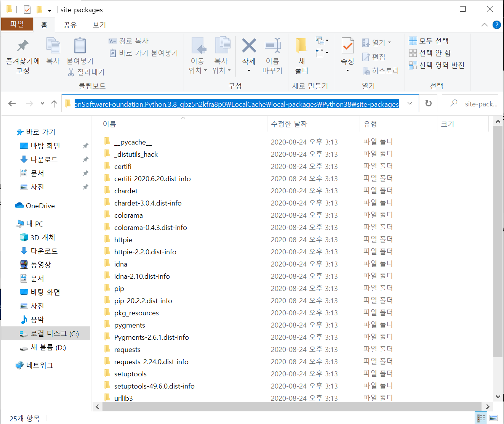Expand the 속성 properties dropdown arrow
Screen dimensions: 504x424
pos(347,71)
